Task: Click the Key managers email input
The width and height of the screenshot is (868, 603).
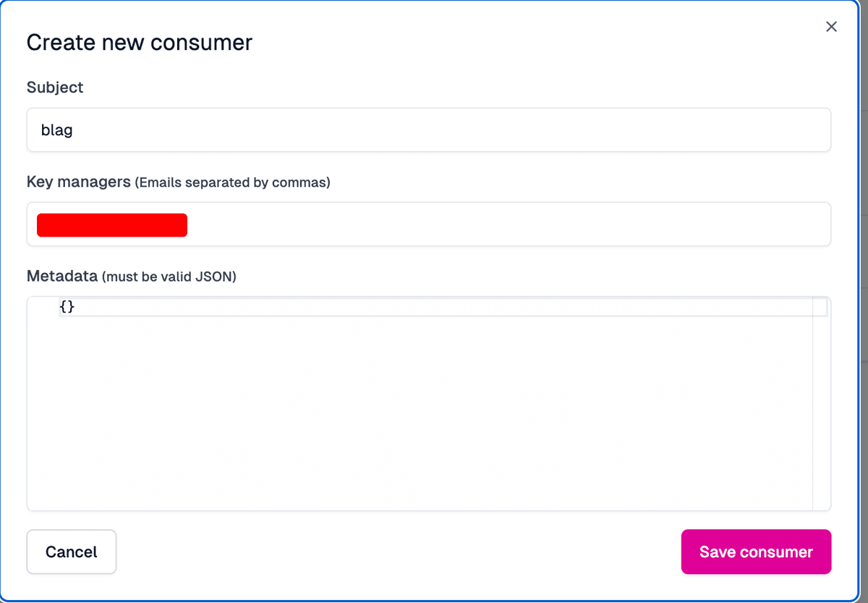Action: point(362,224)
